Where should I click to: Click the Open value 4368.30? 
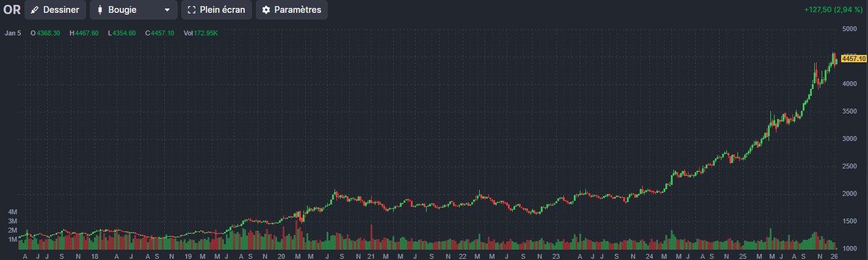click(48, 33)
